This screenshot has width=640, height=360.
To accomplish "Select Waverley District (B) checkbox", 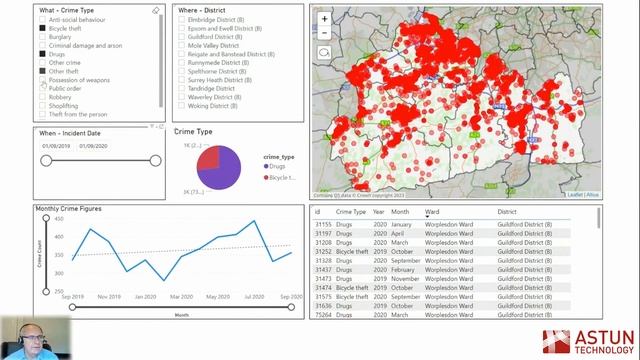I will tap(182, 97).
